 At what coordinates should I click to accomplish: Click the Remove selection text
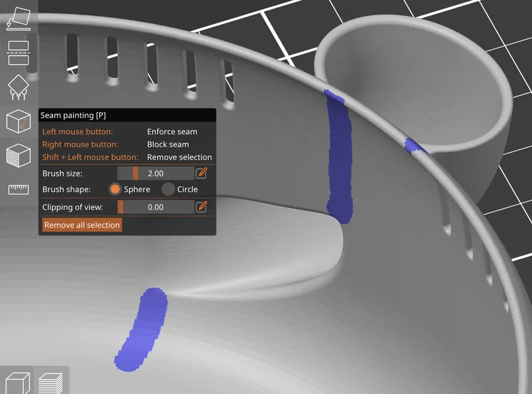tap(179, 157)
